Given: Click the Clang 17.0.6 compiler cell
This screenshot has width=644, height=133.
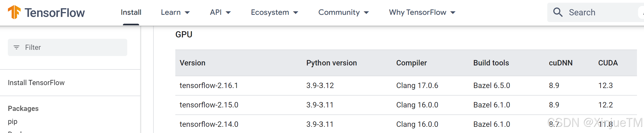Looking at the screenshot, I should (x=417, y=86).
